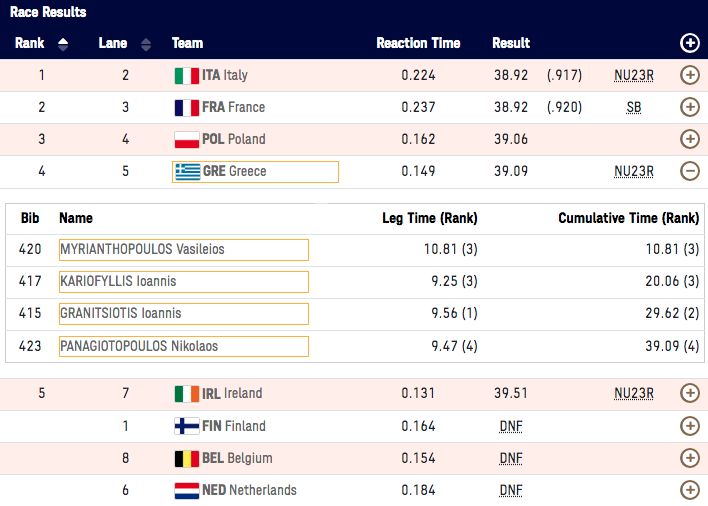708x506 pixels.
Task: Click the Italy flag icon
Action: coord(186,75)
